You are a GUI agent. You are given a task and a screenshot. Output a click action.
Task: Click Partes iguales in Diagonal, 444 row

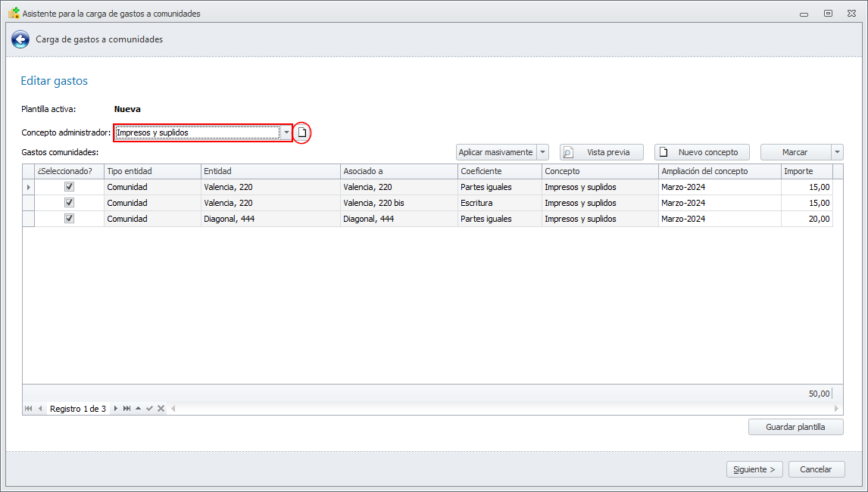pyautogui.click(x=500, y=219)
